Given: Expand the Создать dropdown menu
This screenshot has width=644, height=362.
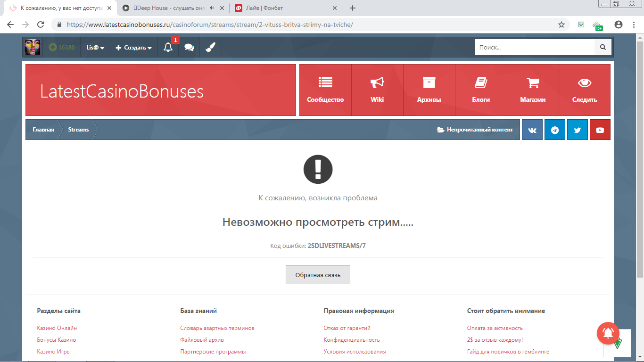Looking at the screenshot, I should coord(133,48).
